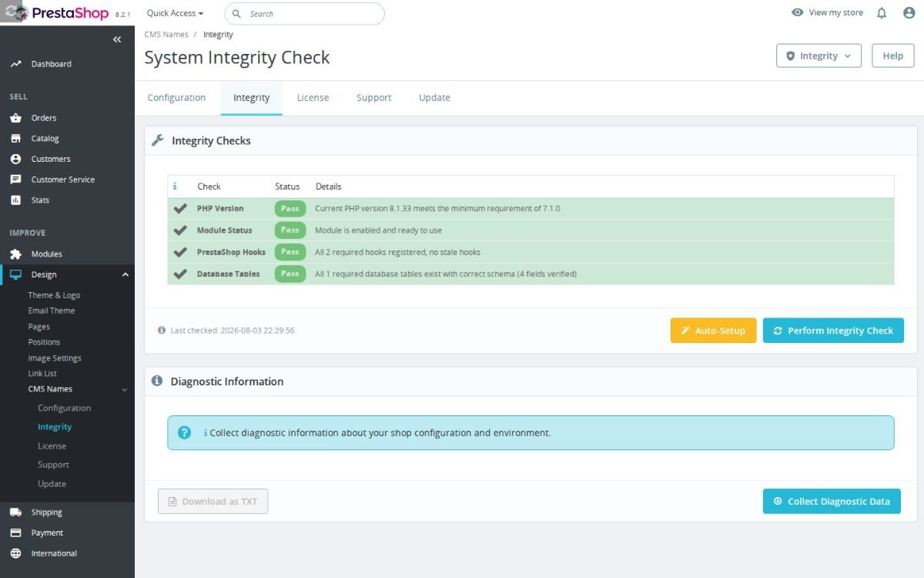Collapse the CMS Names submenu
The height and width of the screenshot is (578, 924).
click(x=125, y=390)
